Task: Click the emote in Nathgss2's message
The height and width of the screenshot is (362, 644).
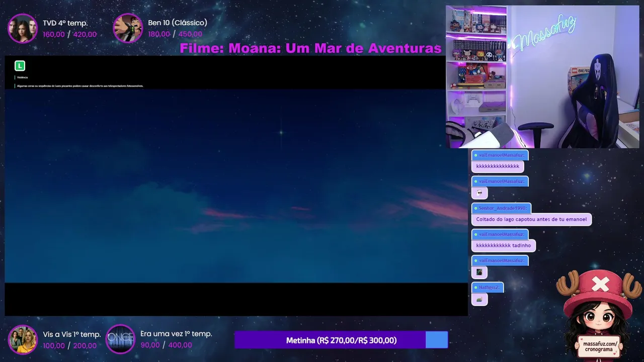Action: coord(479,299)
